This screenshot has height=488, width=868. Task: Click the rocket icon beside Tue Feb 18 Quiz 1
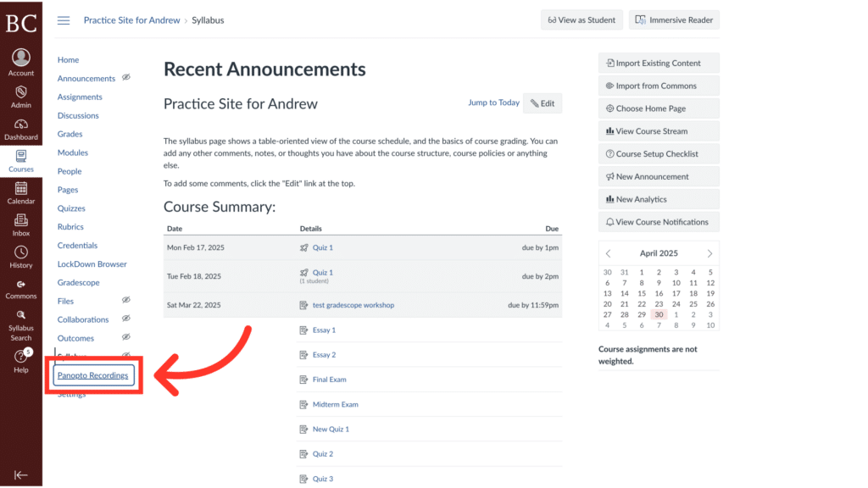tap(304, 273)
